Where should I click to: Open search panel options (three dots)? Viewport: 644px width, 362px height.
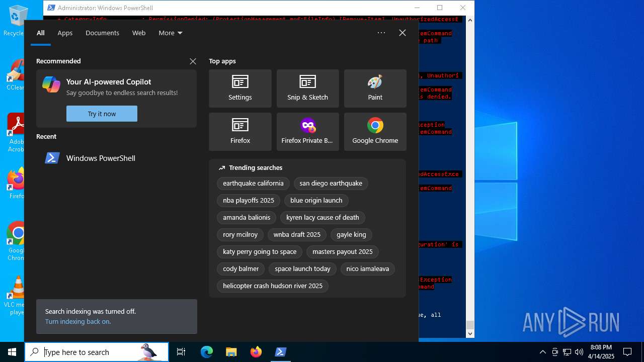click(381, 33)
